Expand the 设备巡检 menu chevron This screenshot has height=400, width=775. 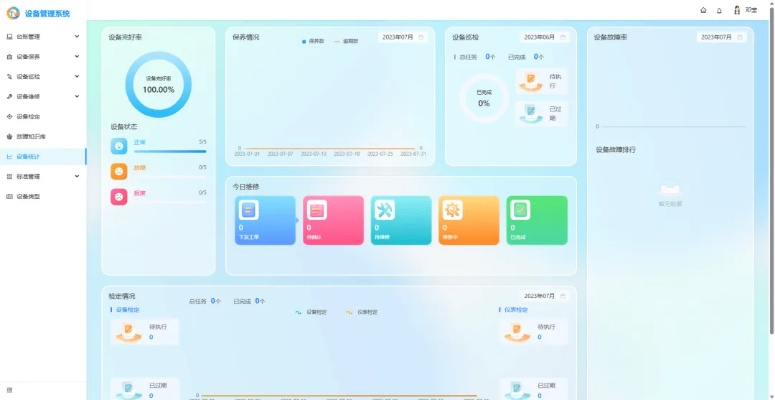point(77,77)
